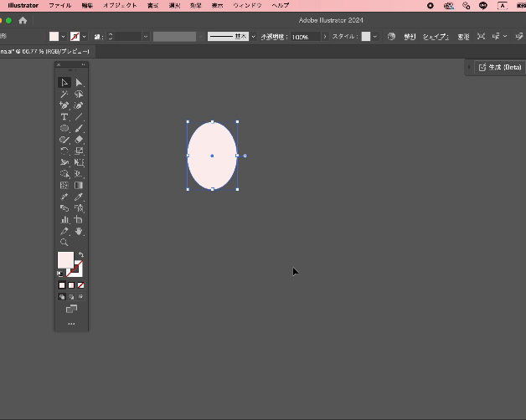Select the Ellipse shape tool
Screen dimensions: 526x420
pyautogui.click(x=64, y=129)
